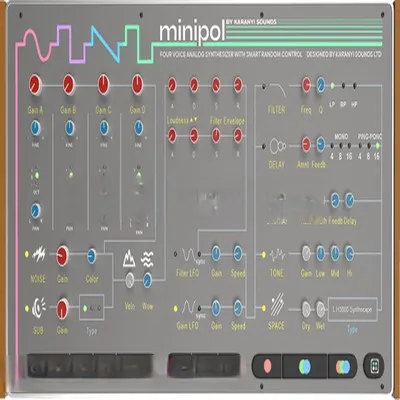This screenshot has width=400, height=400.
Task: Select PING-PONG delay division 16
Action: [377, 146]
